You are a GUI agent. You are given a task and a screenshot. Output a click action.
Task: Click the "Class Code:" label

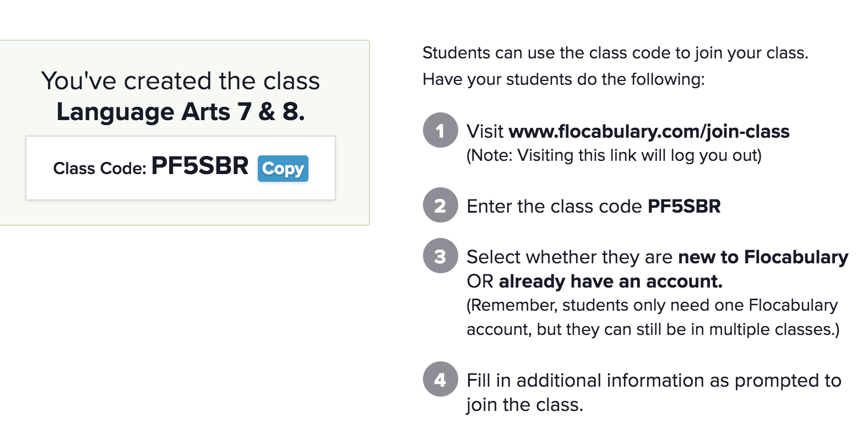click(x=100, y=169)
